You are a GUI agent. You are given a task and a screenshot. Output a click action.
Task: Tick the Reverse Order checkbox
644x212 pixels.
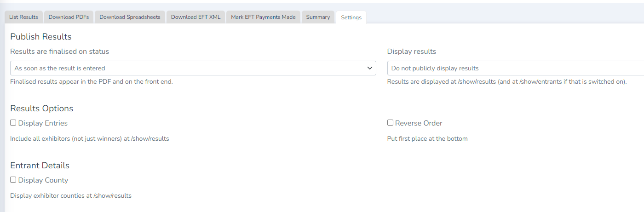tap(390, 123)
